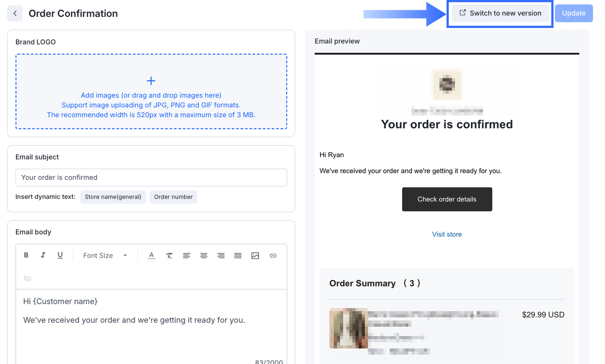Click the clear formatting icon
The height and width of the screenshot is (364, 605).
pyautogui.click(x=169, y=256)
